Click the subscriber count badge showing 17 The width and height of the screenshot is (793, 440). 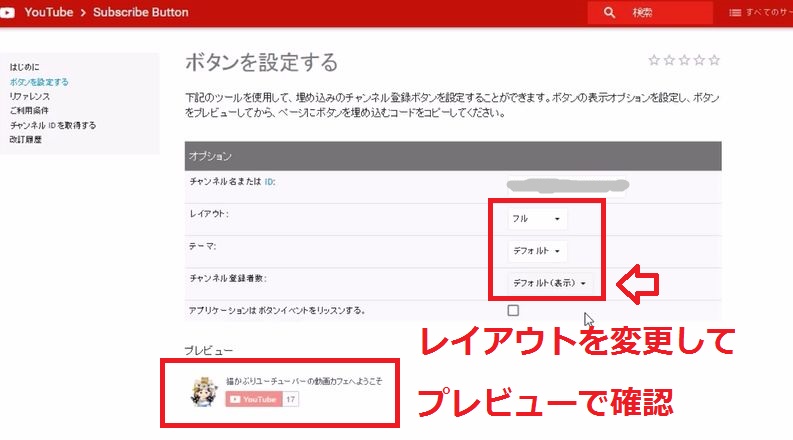pyautogui.click(x=291, y=399)
